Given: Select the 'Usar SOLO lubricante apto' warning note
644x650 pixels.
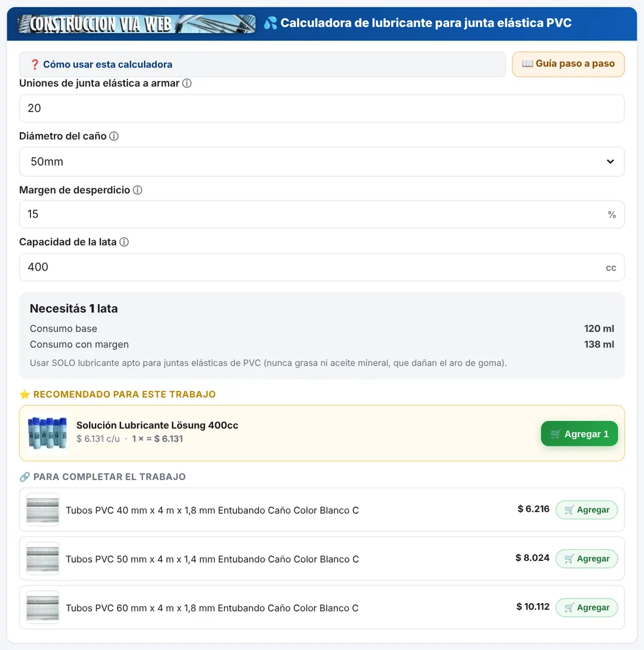Looking at the screenshot, I should click(268, 363).
